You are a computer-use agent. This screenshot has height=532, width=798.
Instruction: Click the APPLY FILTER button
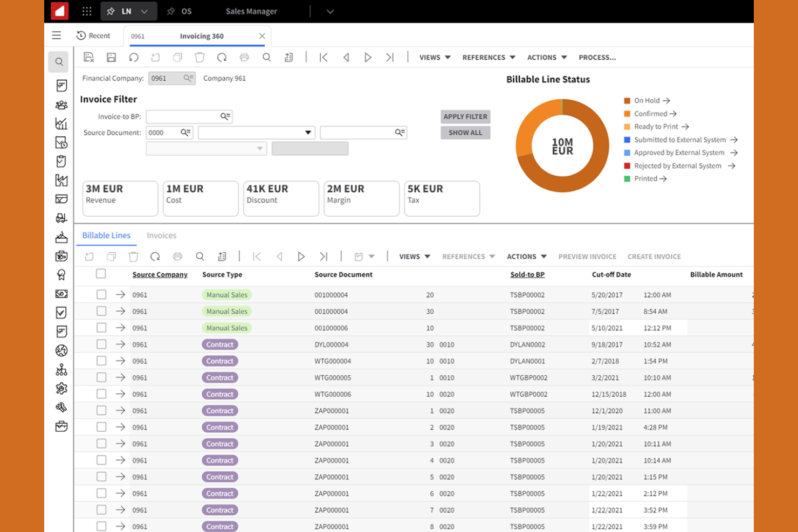465,116
